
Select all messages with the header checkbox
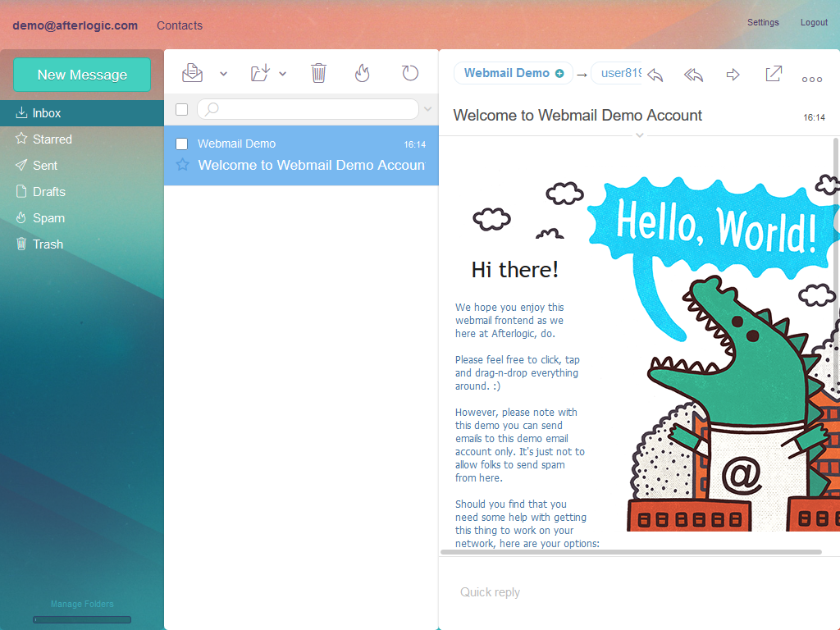coord(181,109)
